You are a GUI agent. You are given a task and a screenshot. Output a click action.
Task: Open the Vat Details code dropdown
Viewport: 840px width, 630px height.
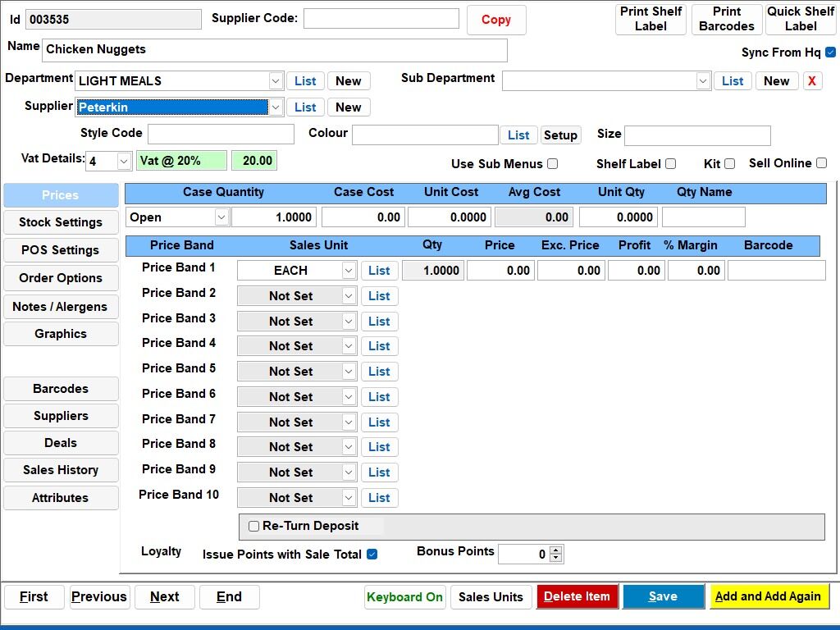(x=124, y=161)
